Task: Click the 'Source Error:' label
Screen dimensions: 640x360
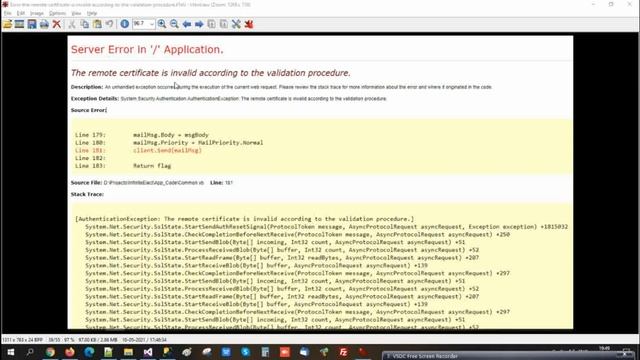Action: pos(89,110)
